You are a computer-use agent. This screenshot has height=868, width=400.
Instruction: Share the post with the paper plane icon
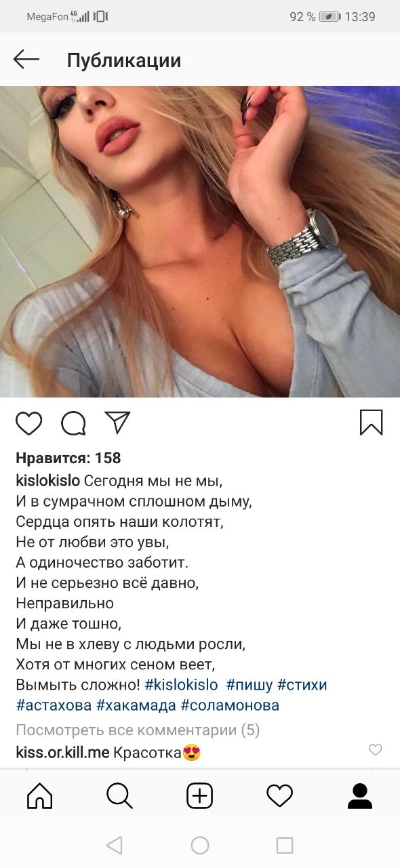click(x=117, y=422)
